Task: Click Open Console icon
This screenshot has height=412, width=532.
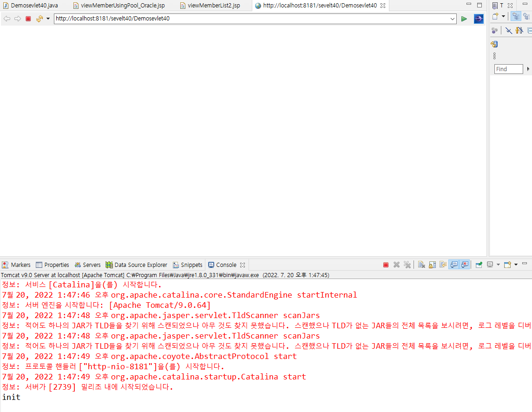Action: click(507, 265)
